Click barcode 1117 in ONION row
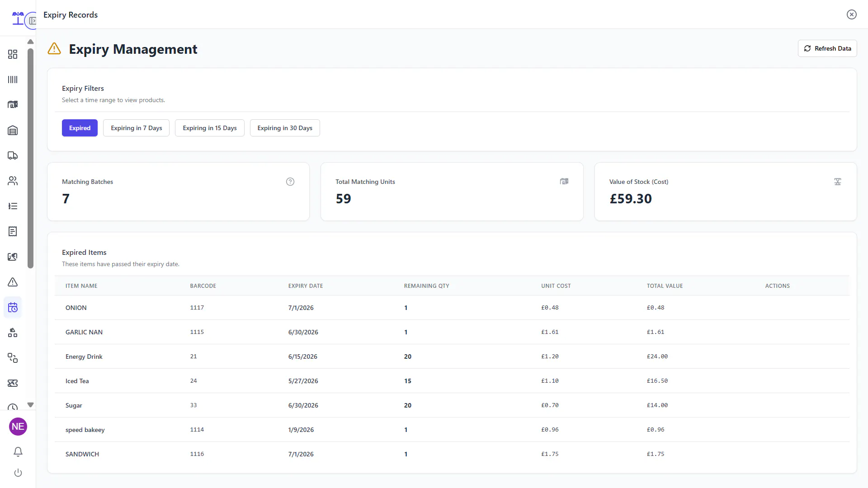Screen dimensions: 868x488 point(197,308)
